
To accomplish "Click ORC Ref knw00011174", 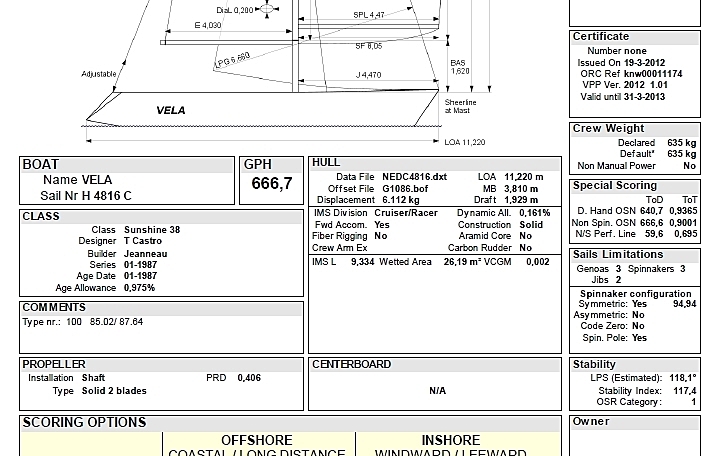I will point(653,74).
